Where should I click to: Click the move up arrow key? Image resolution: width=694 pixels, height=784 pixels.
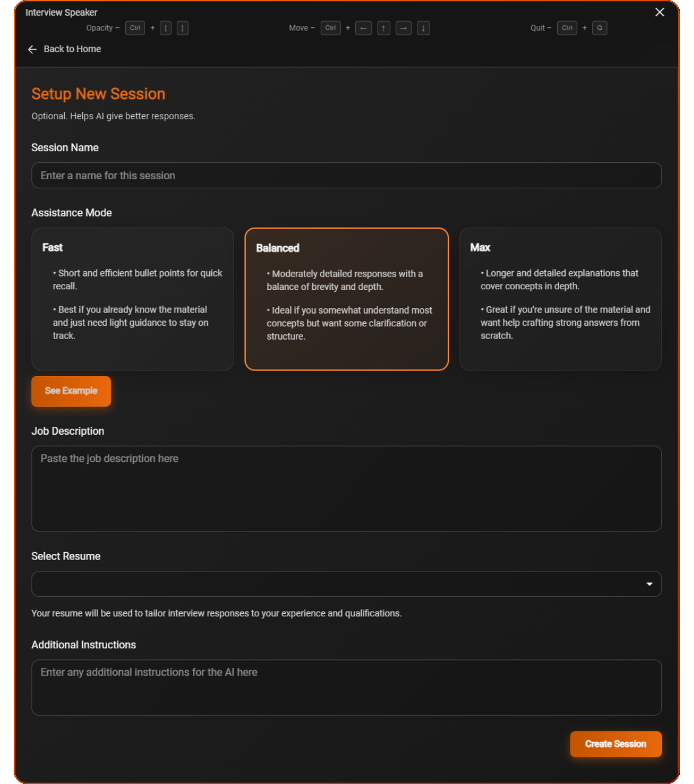[x=384, y=28]
